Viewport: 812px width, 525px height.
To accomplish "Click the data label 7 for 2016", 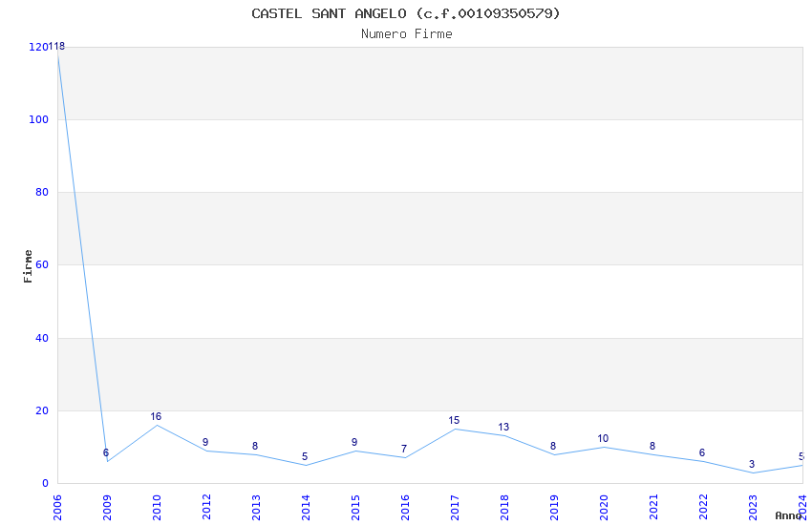I will click(404, 449).
